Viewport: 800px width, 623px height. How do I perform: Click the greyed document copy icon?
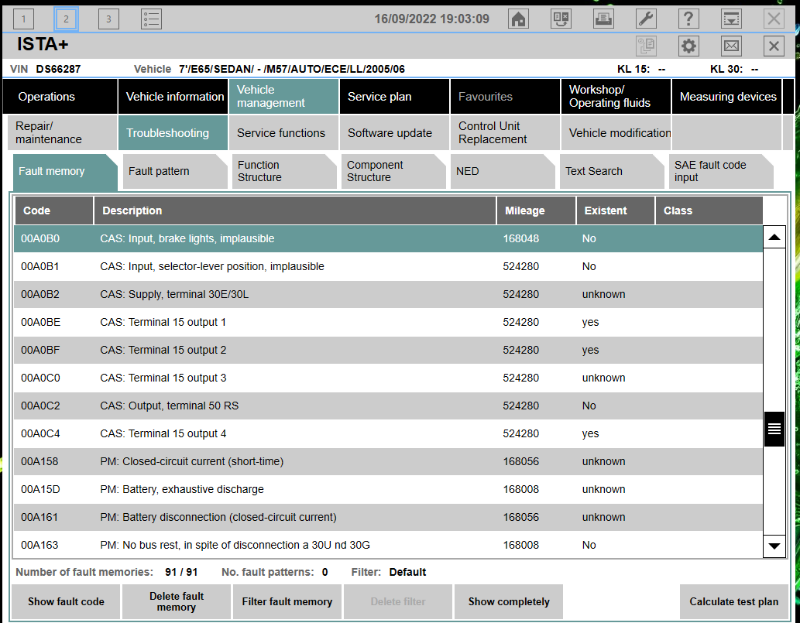tap(646, 46)
